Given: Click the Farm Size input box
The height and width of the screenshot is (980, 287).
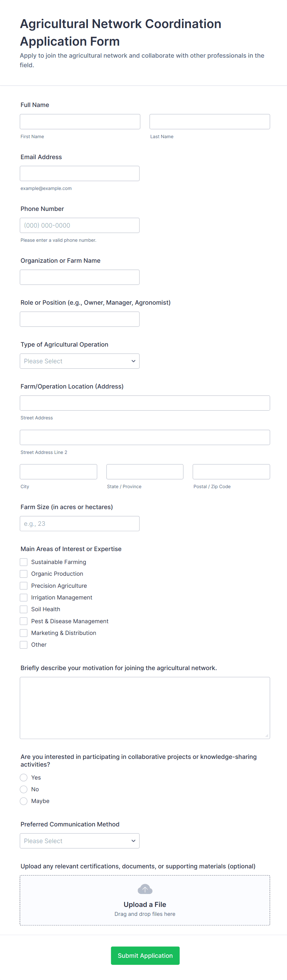Looking at the screenshot, I should (x=80, y=524).
